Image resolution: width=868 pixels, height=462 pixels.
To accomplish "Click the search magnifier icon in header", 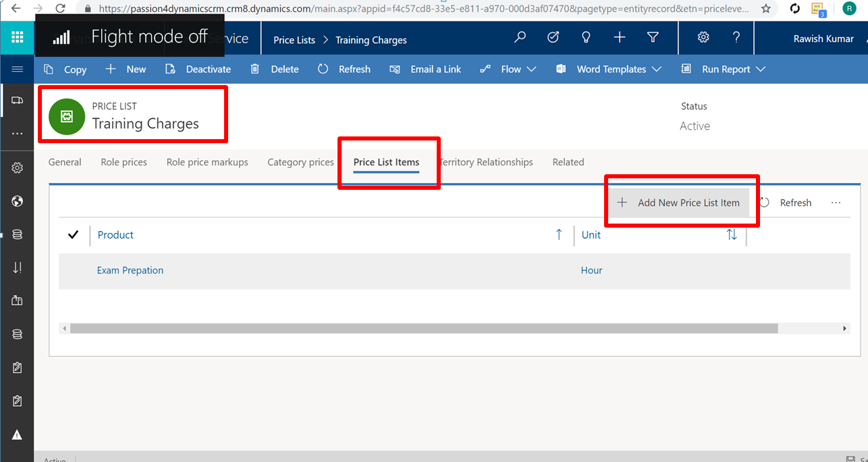I will (520, 38).
